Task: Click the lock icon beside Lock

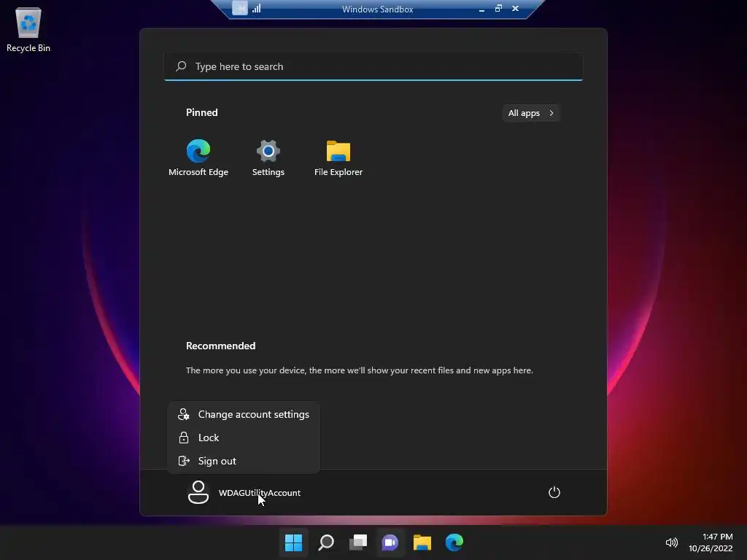Action: point(183,437)
